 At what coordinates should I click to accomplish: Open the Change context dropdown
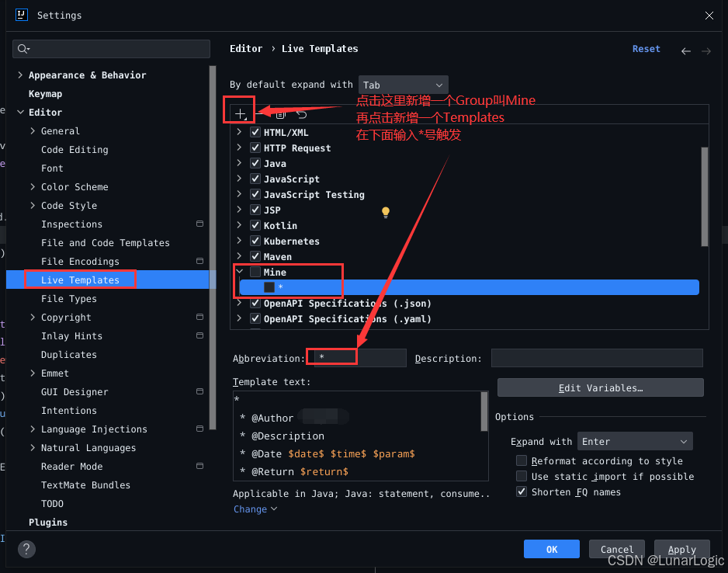(255, 509)
